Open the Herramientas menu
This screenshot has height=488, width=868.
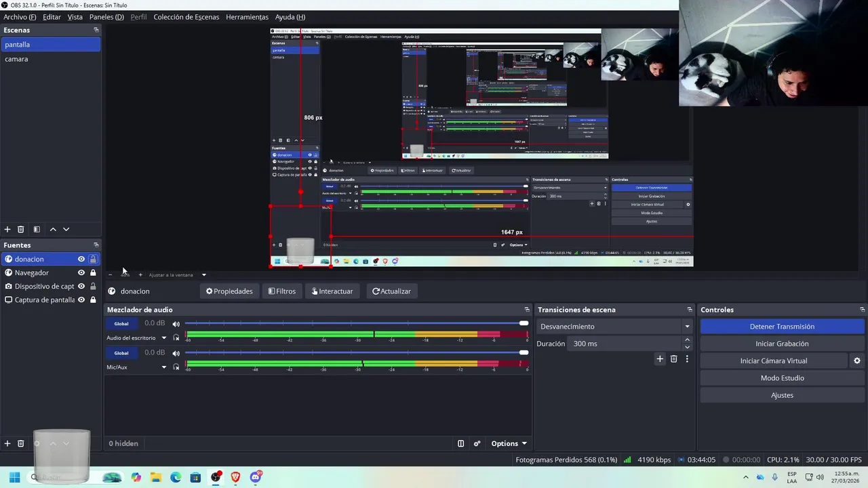[247, 17]
